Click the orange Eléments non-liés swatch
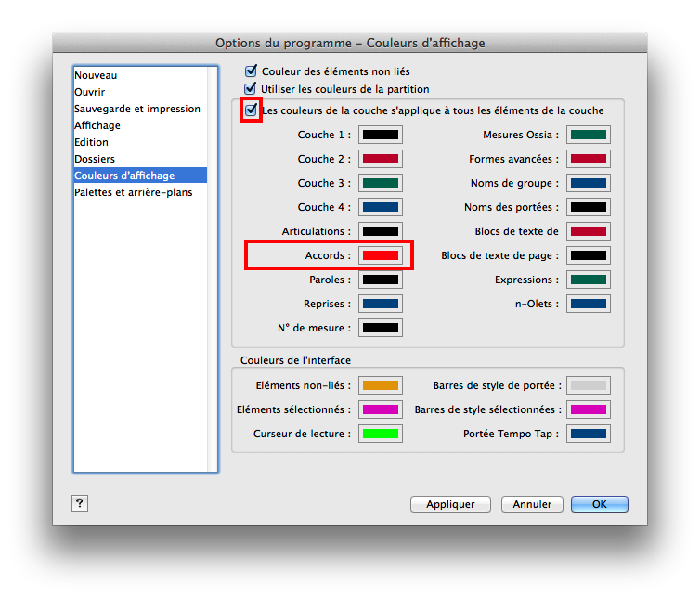Viewport: 700px width, 598px height. (381, 385)
